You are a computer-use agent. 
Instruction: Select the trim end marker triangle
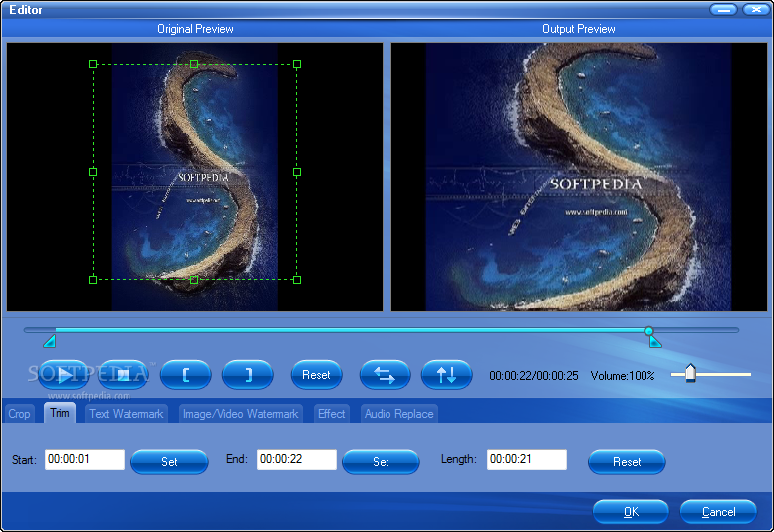click(x=655, y=341)
